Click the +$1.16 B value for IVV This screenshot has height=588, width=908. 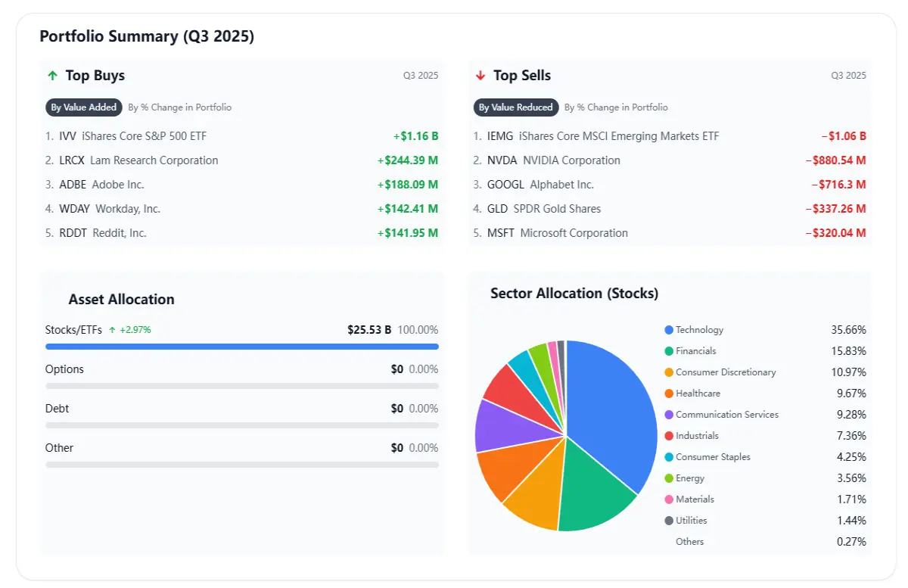(415, 136)
